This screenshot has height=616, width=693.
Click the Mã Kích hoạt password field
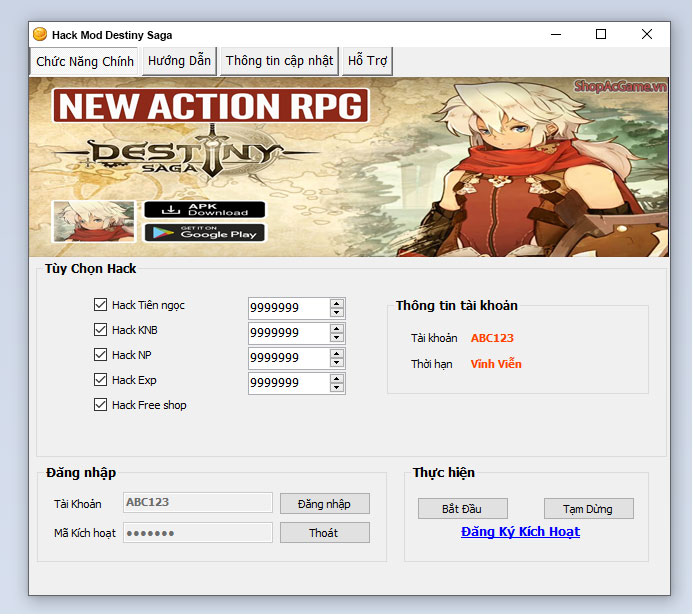(x=198, y=533)
